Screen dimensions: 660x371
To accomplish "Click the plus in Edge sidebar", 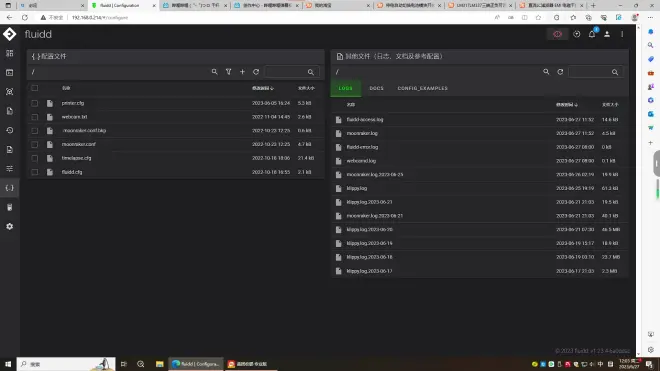I will click(x=651, y=143).
